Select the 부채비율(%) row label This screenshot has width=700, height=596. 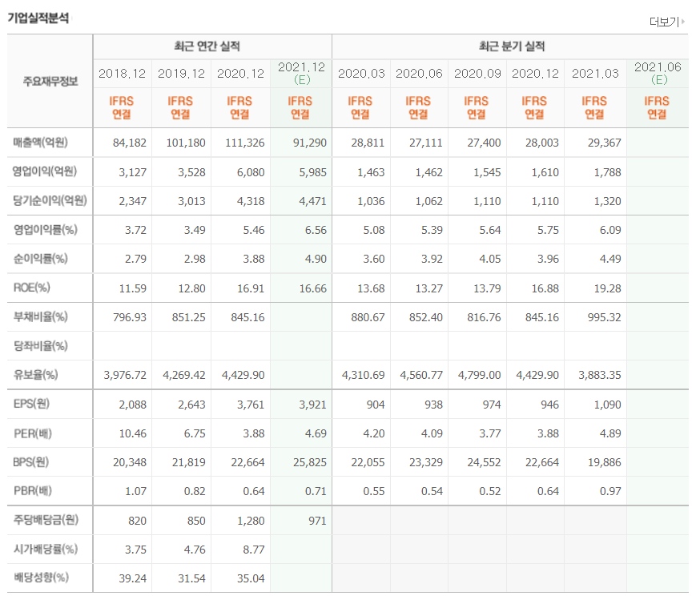point(40,317)
